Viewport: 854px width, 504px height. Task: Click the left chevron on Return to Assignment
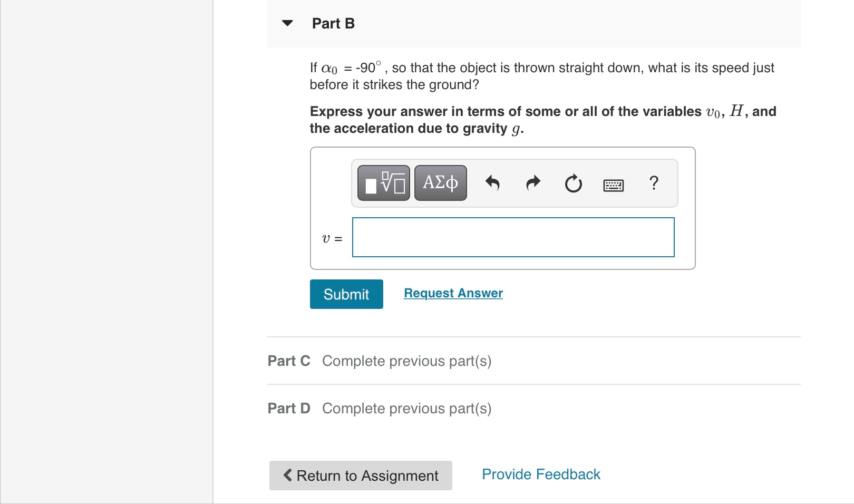tap(288, 475)
